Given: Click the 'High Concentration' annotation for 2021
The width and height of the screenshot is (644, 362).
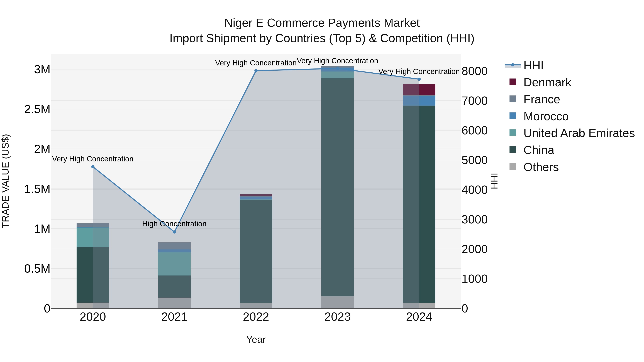Looking at the screenshot, I should 174,224.
